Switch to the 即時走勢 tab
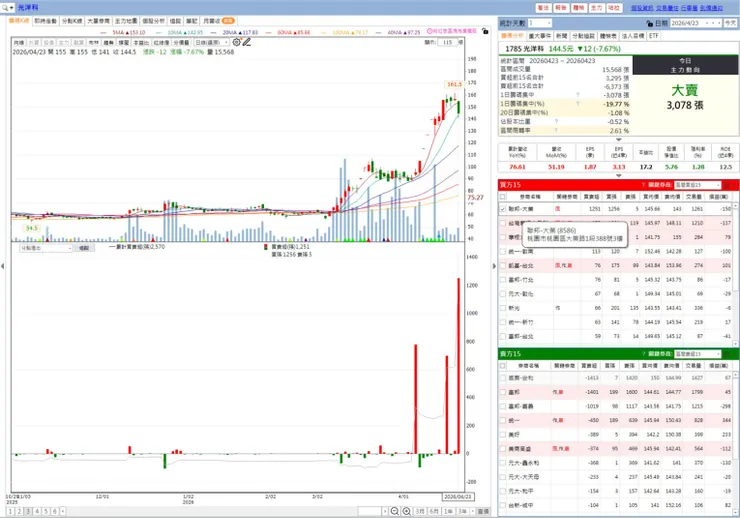Image resolution: width=740 pixels, height=518 pixels. (x=46, y=21)
